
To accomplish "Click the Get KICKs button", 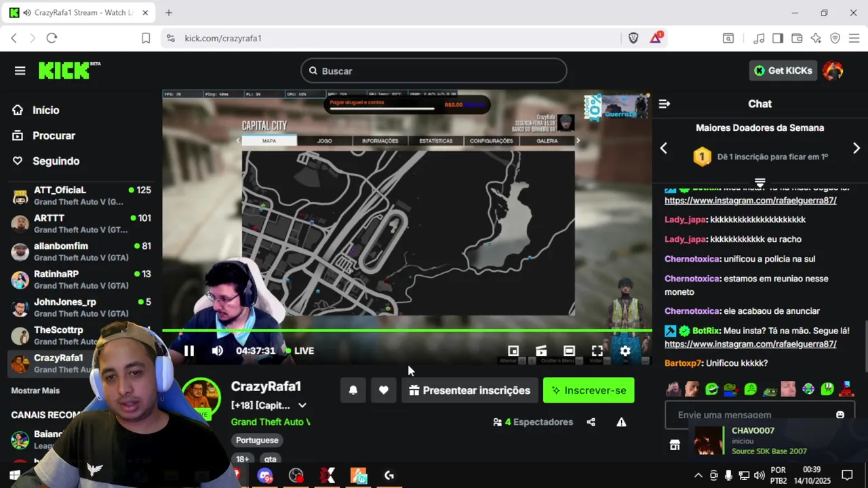I will [783, 70].
